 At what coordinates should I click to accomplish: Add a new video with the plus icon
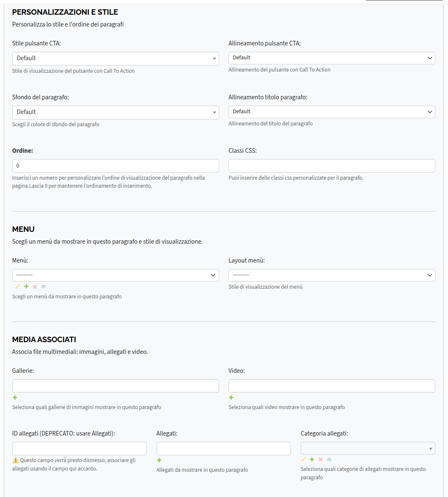pos(231,397)
